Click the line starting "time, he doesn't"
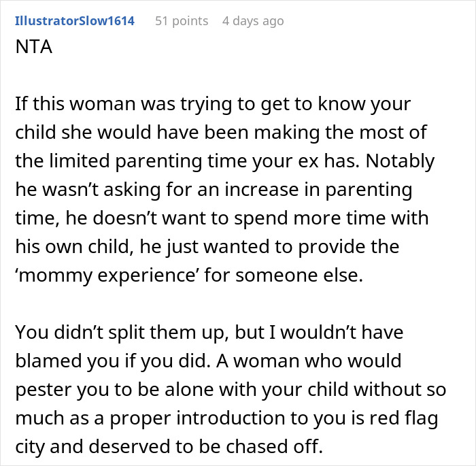Image resolution: width=476 pixels, height=466 pixels. pos(222,218)
